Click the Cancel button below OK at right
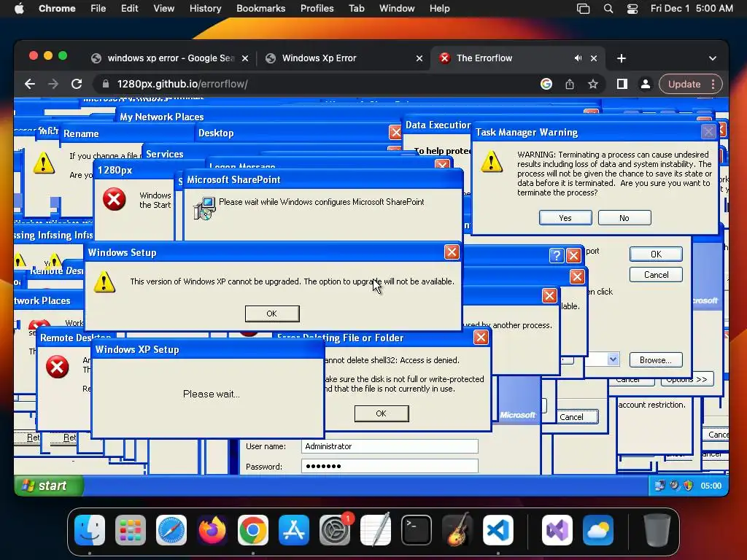Screen dimensions: 747x560 click(x=656, y=275)
